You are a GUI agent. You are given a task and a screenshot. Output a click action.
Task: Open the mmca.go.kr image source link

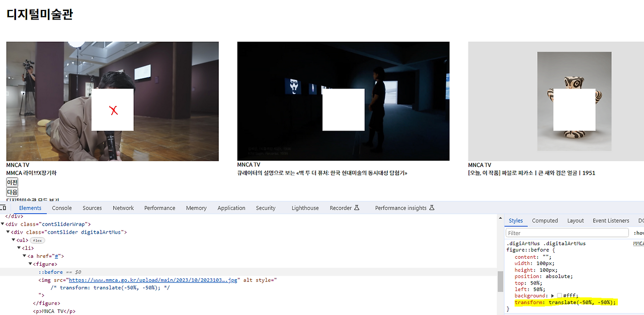153,280
